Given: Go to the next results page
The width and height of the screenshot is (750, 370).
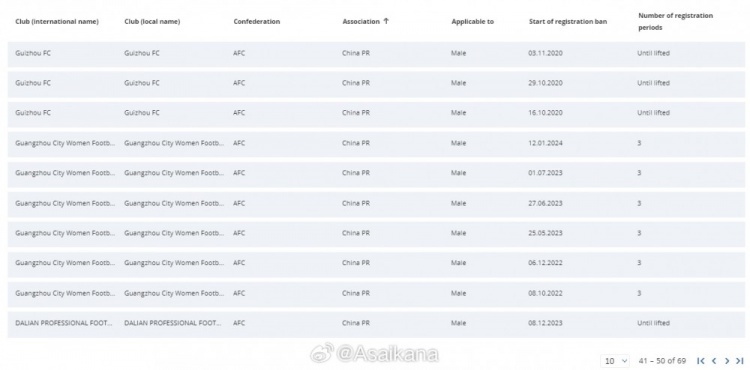Looking at the screenshot, I should (727, 361).
